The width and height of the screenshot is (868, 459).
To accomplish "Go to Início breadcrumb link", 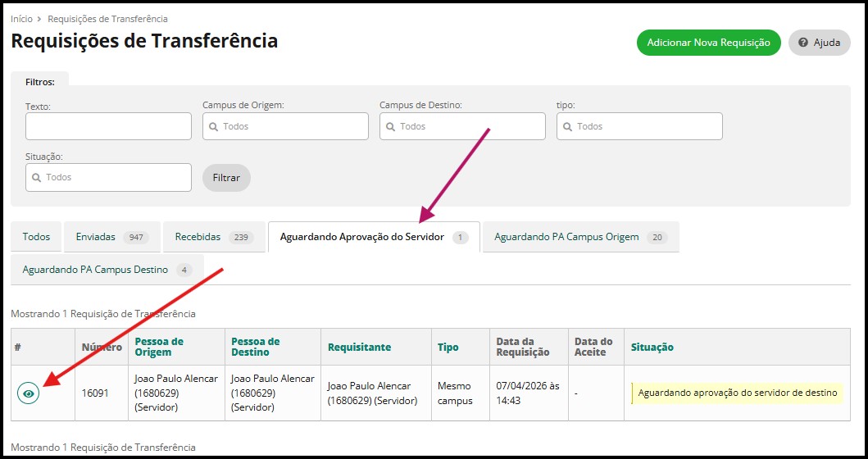I will click(x=21, y=19).
